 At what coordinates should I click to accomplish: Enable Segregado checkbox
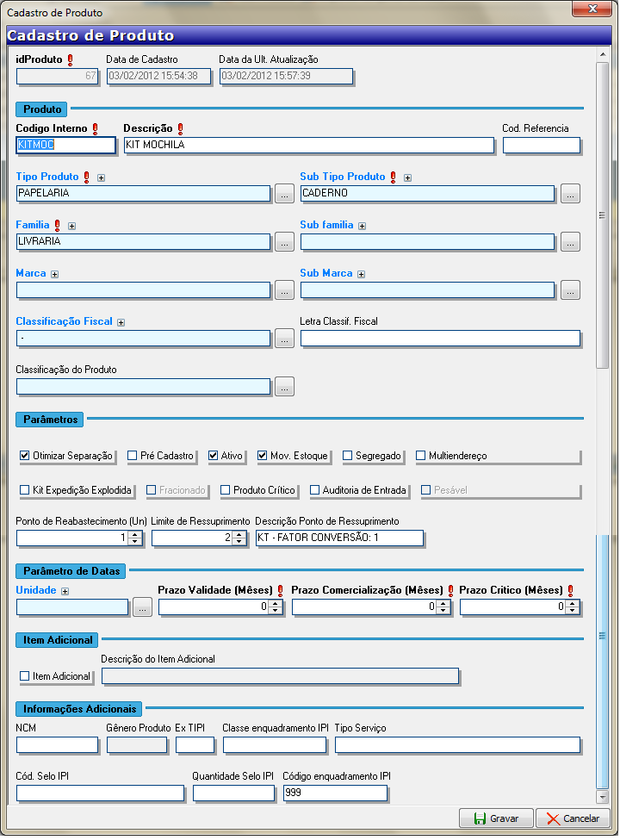[349, 457]
